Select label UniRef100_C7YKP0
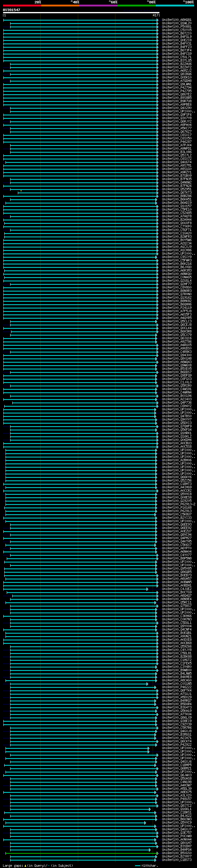The width and height of the screenshot is (197, 868). pos(176,226)
